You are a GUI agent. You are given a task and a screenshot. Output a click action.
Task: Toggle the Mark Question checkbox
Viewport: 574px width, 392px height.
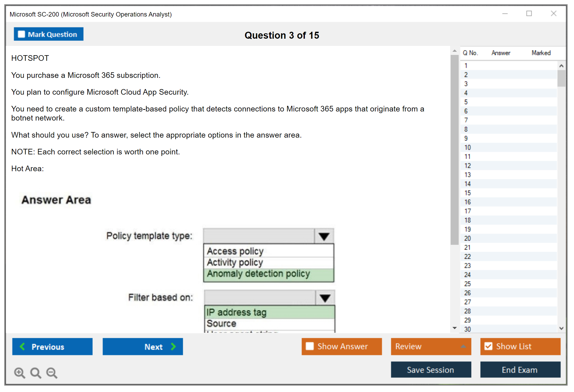(x=21, y=34)
